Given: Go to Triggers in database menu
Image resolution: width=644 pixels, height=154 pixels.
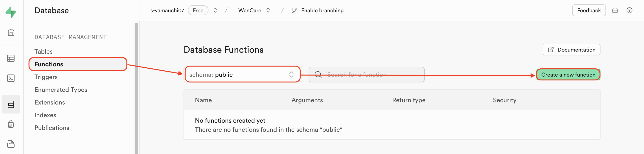Looking at the screenshot, I should (46, 77).
